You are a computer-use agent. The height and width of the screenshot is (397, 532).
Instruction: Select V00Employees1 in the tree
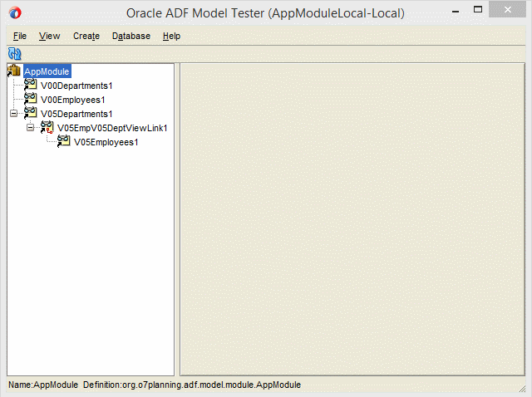(72, 100)
